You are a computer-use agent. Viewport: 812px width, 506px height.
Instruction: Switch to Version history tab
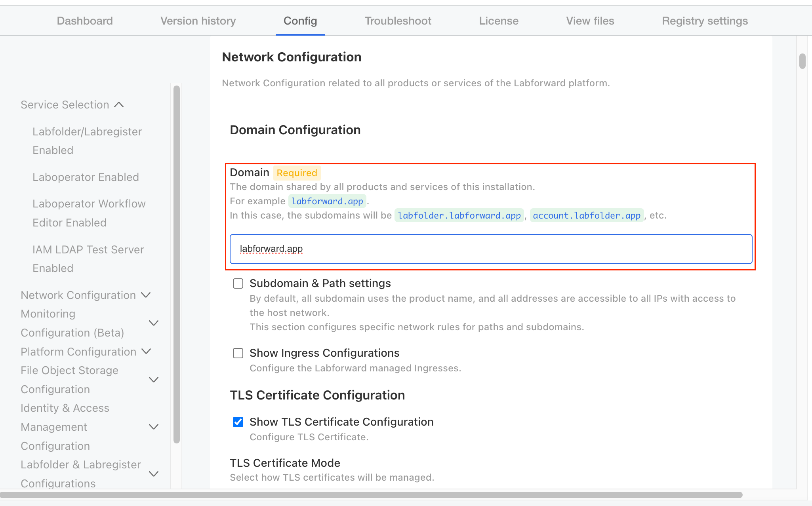[198, 21]
